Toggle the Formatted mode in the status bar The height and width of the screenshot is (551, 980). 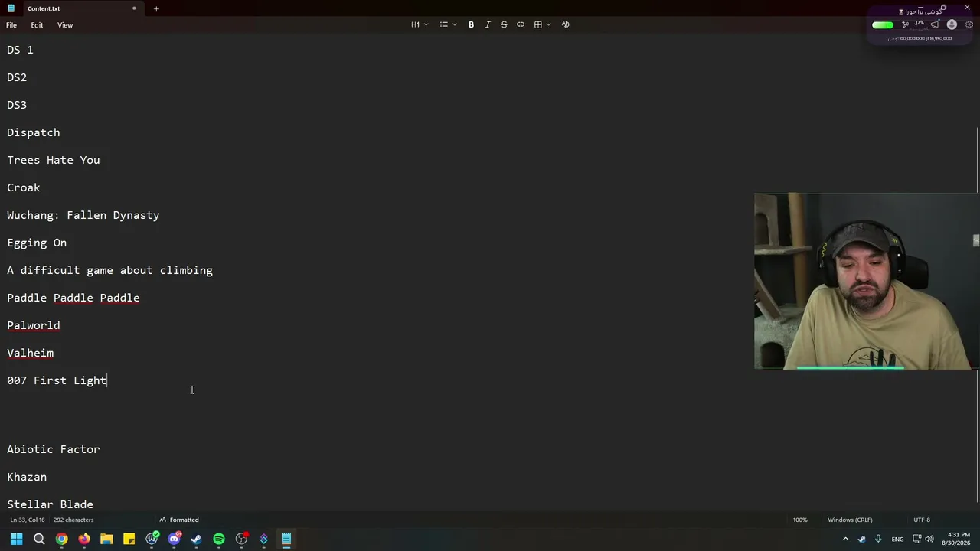tap(179, 520)
